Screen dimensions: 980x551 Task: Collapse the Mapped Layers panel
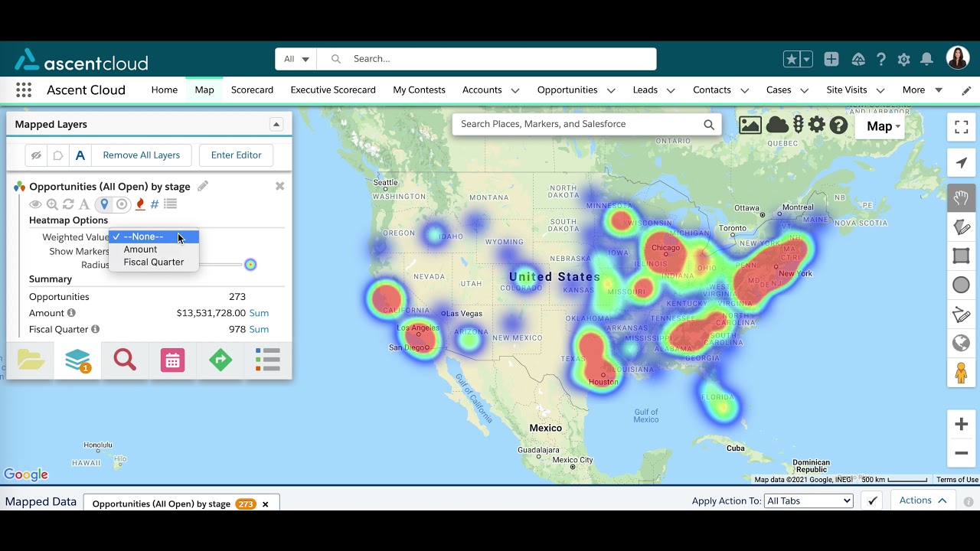pyautogui.click(x=276, y=124)
